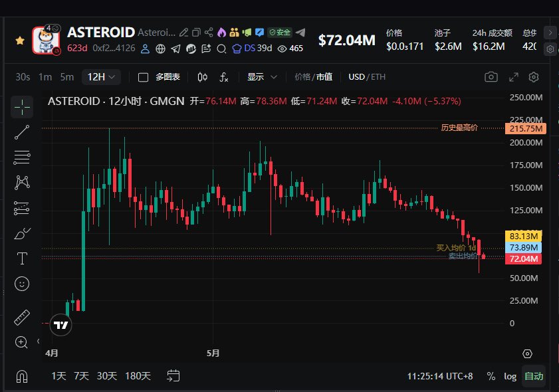Viewport: 559px width, 392px height.
Task: Set the chart range to 30天
Action: [107, 376]
